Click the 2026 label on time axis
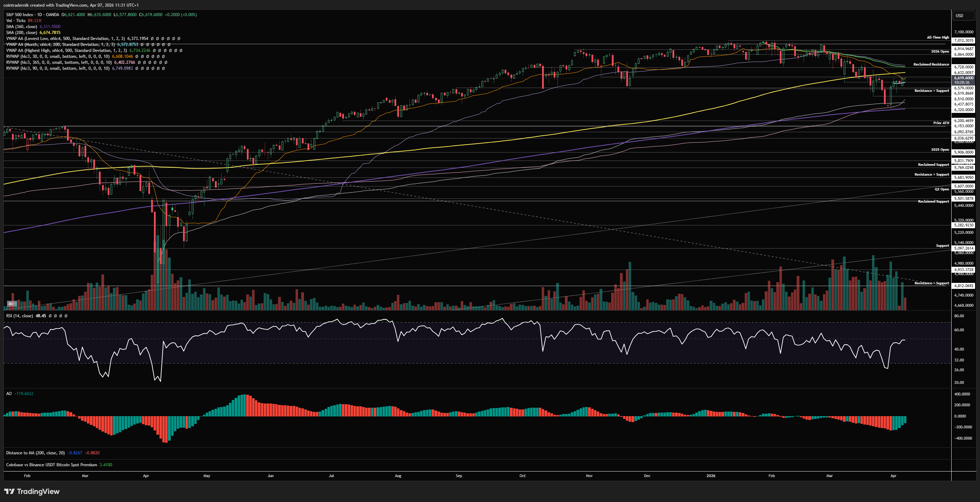 pyautogui.click(x=710, y=476)
